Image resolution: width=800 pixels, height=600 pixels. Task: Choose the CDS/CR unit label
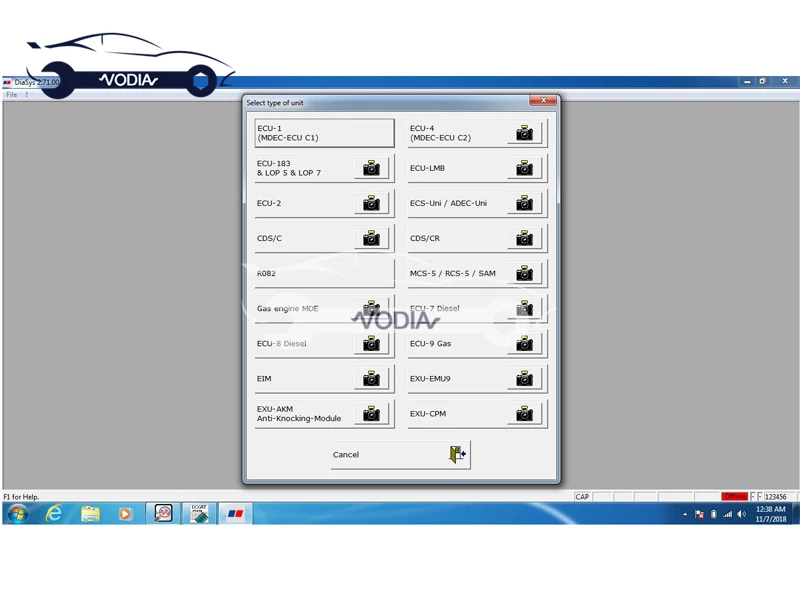[x=424, y=238]
